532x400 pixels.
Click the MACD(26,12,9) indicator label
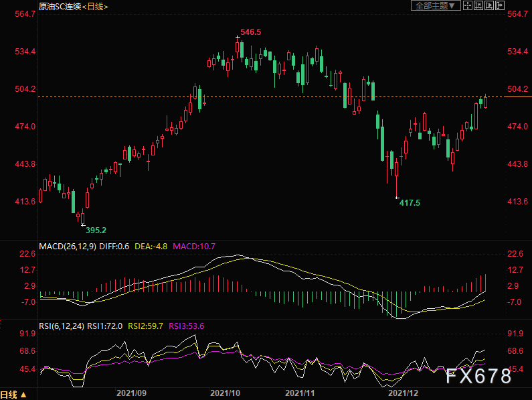tap(68, 247)
